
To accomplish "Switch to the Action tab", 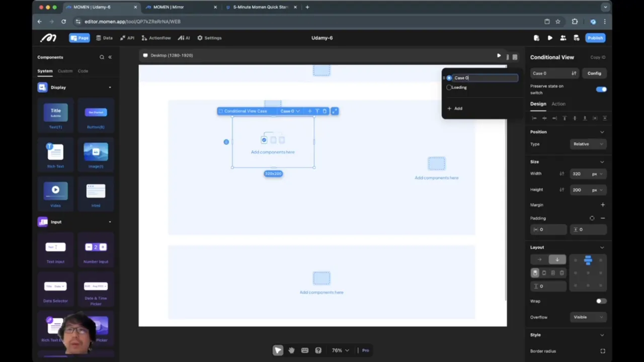I will click(x=558, y=104).
